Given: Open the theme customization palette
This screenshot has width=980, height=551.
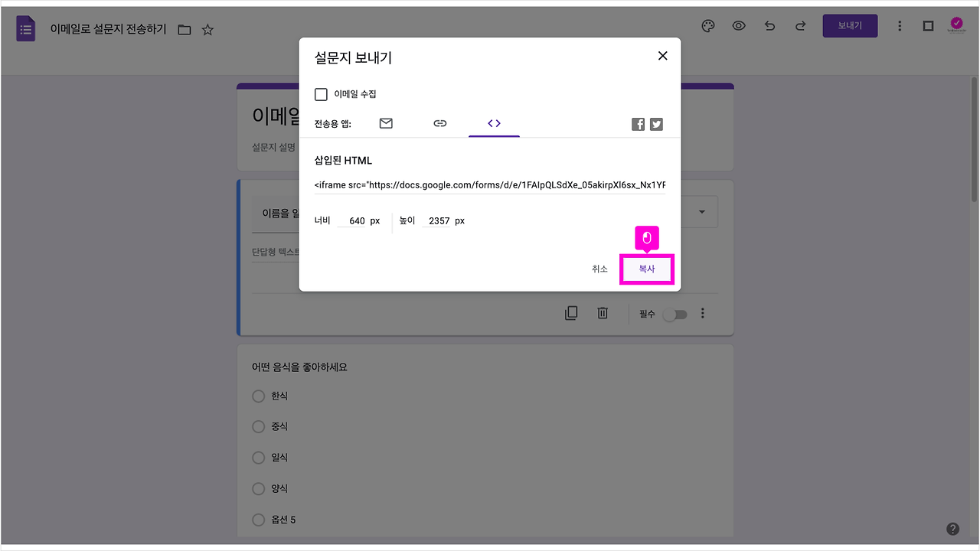Looking at the screenshot, I should (707, 25).
